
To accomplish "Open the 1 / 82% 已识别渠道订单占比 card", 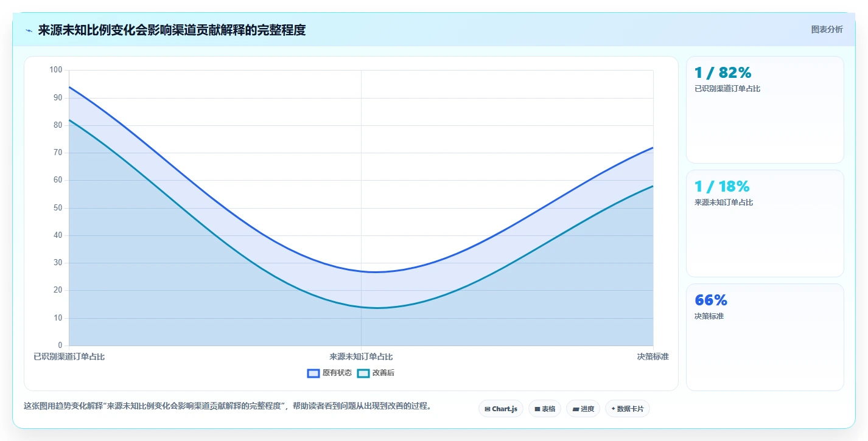I will coord(765,109).
